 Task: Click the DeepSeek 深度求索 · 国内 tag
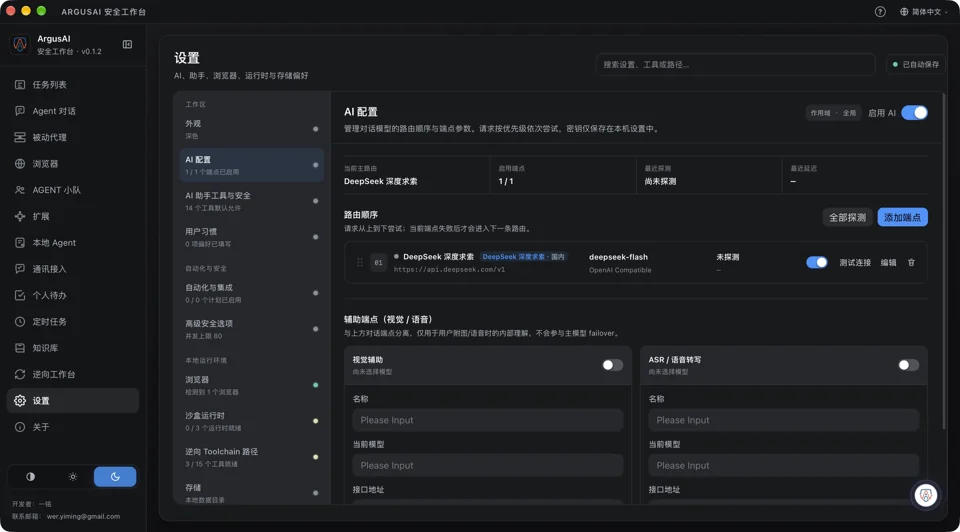523,257
